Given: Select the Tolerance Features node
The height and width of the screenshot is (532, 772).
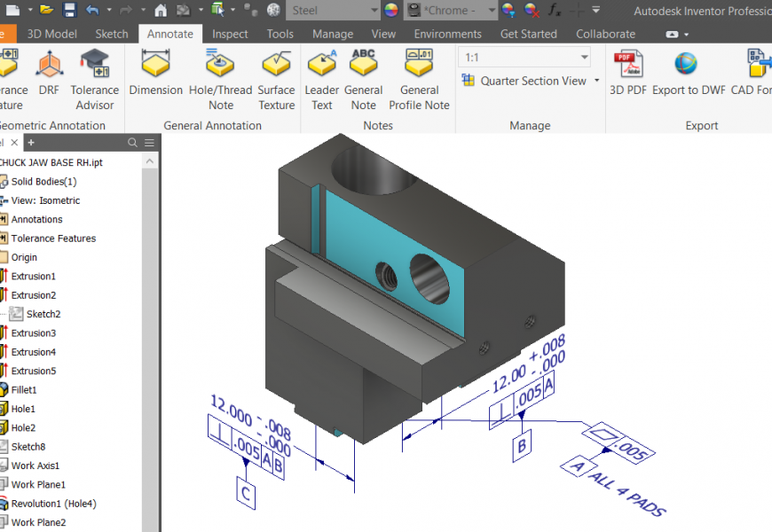Looking at the screenshot, I should pyautogui.click(x=53, y=239).
